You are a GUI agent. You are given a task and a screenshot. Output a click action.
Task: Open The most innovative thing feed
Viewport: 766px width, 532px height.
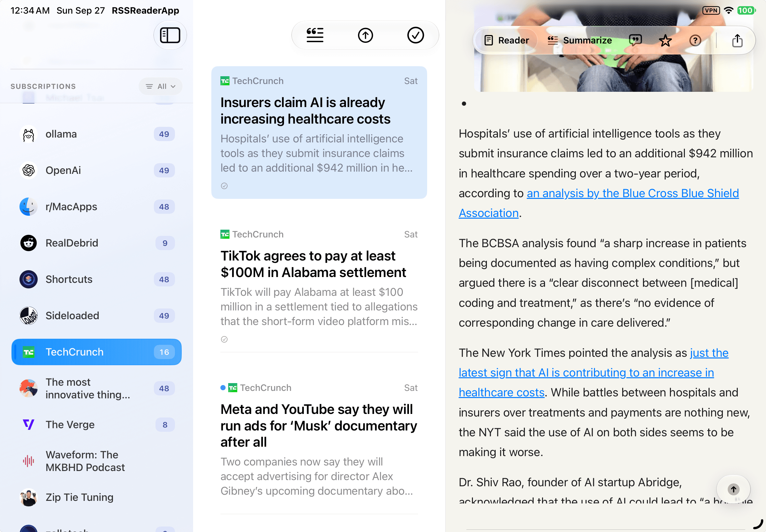[96, 388]
